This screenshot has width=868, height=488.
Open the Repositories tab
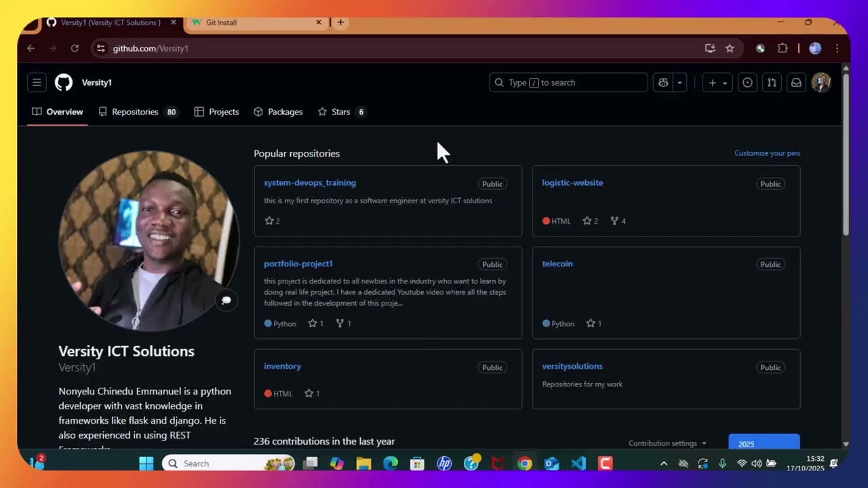coord(138,112)
